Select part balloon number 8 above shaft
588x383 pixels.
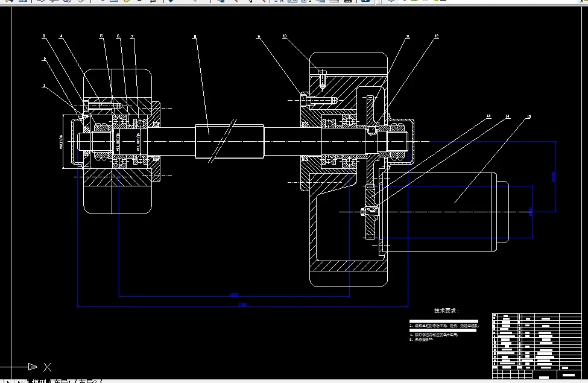(x=195, y=36)
